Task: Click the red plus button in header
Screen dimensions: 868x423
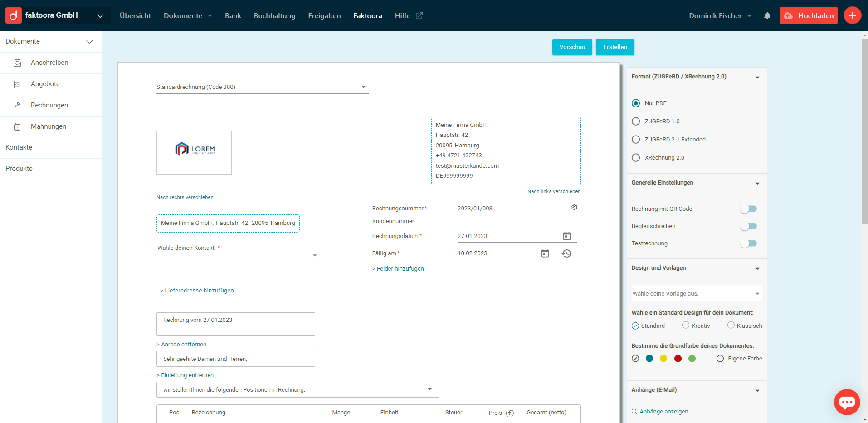Action: pyautogui.click(x=852, y=15)
